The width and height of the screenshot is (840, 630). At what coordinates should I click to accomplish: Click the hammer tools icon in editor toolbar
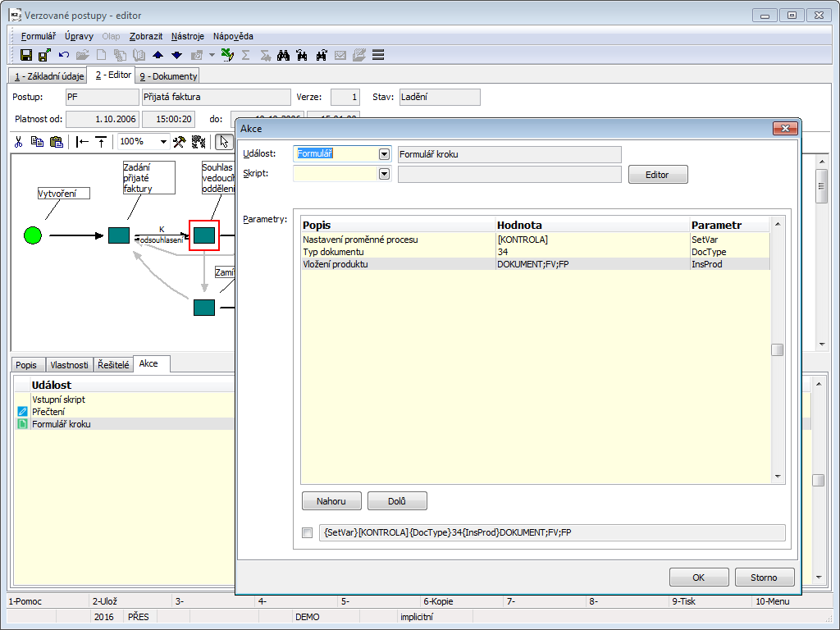coord(180,141)
